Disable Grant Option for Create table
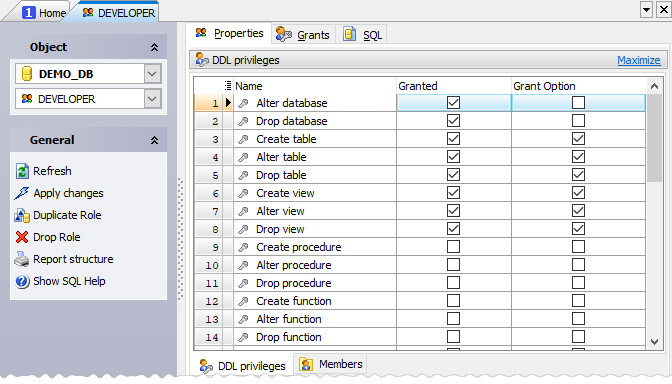Image resolution: width=672 pixels, height=384 pixels. 579,139
